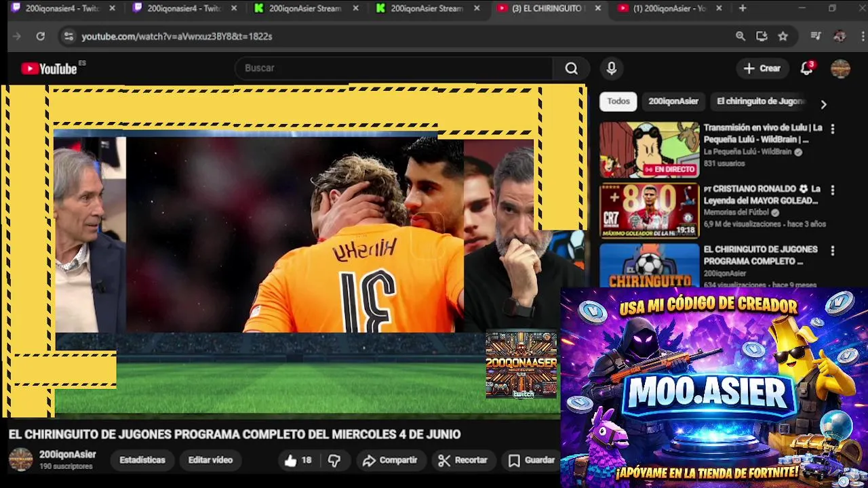Open the browser profile avatar
The height and width of the screenshot is (488, 868).
click(840, 37)
